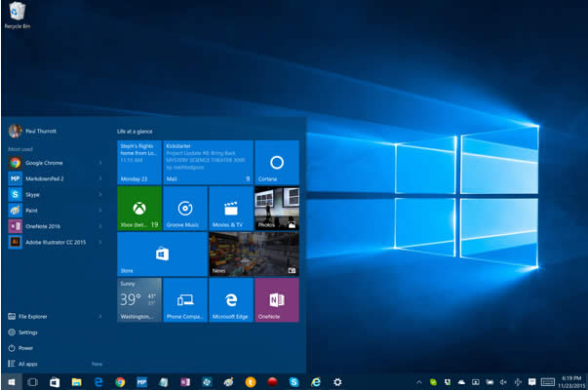Image resolution: width=588 pixels, height=390 pixels.
Task: Open Settings from the Start menu
Action: (x=28, y=331)
